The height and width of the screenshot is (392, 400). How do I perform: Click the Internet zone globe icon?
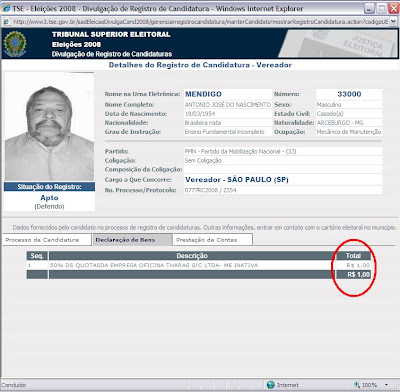271,385
